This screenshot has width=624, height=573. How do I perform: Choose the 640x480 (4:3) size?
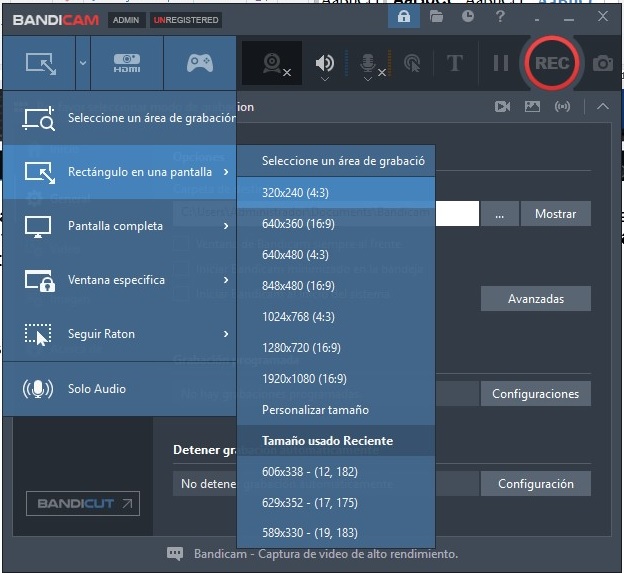coord(336,255)
